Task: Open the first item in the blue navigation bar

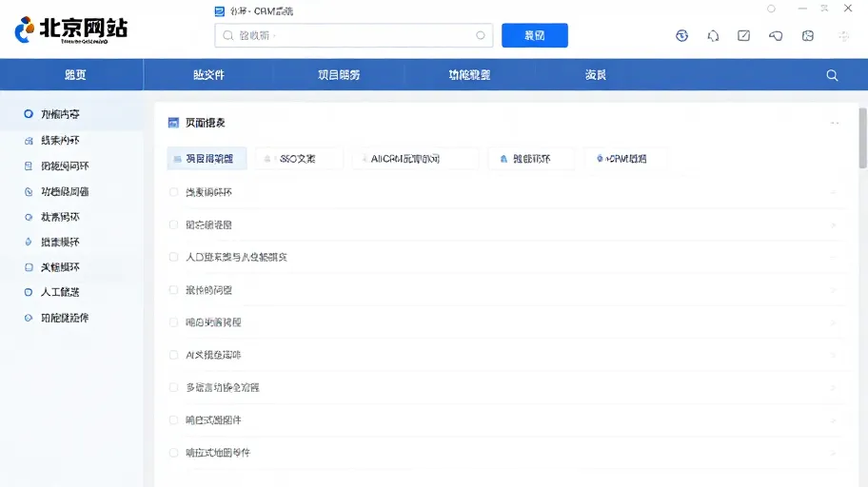Action: point(75,75)
